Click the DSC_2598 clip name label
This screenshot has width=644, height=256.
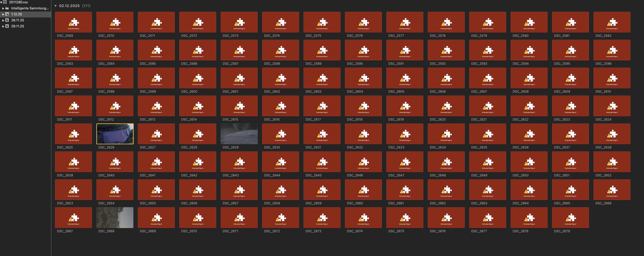click(106, 92)
